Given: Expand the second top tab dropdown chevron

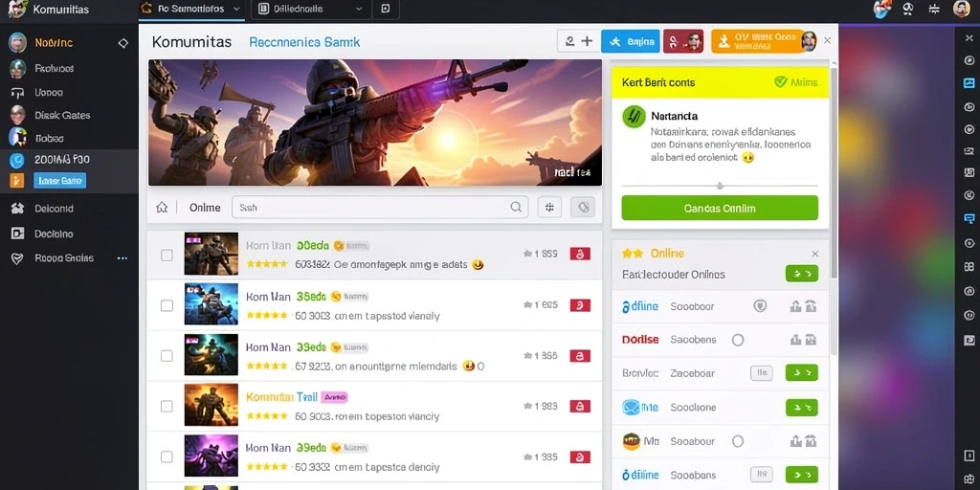Looking at the screenshot, I should tap(359, 9).
